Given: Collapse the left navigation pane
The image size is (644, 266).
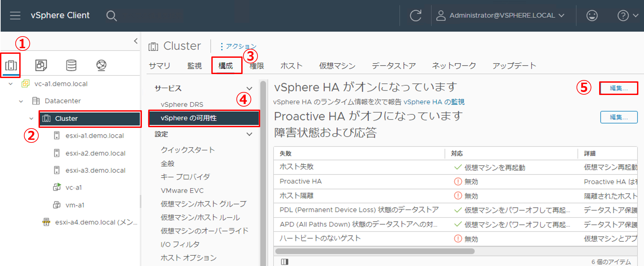Looking at the screenshot, I should tap(136, 41).
